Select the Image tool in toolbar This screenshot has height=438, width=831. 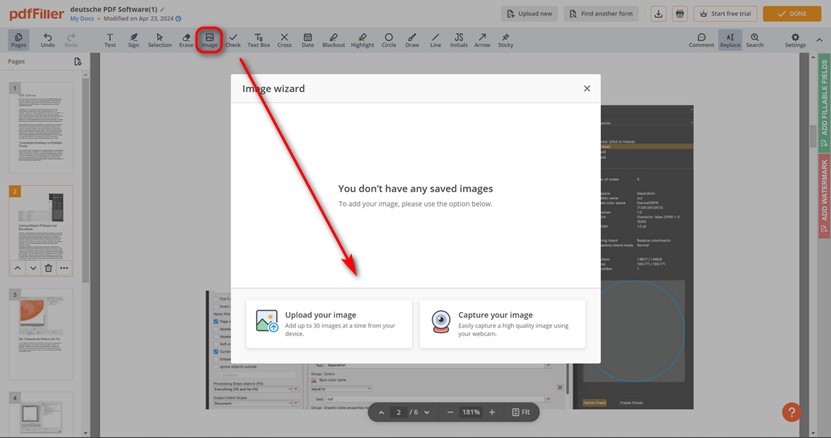pos(209,40)
